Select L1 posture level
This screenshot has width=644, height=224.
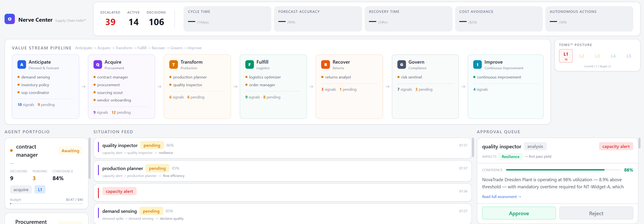[x=566, y=56]
